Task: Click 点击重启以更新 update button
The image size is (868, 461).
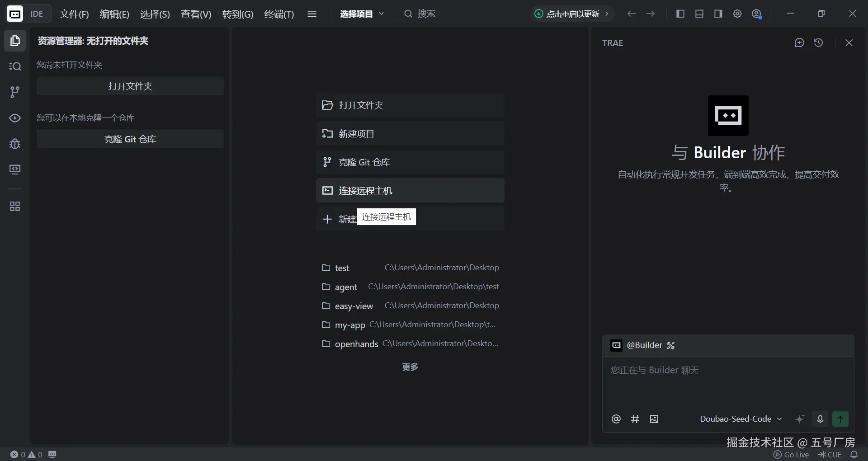Action: 572,14
